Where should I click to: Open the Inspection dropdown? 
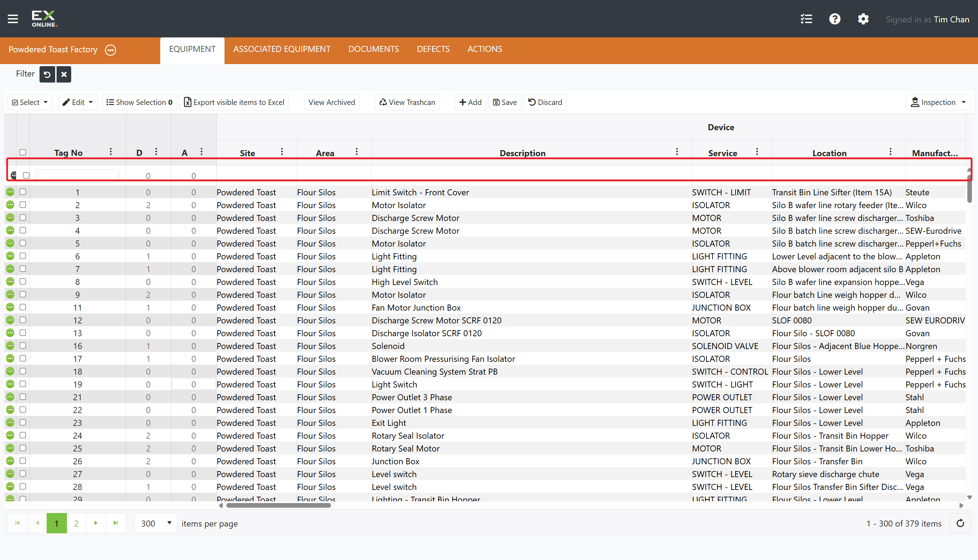coord(938,102)
